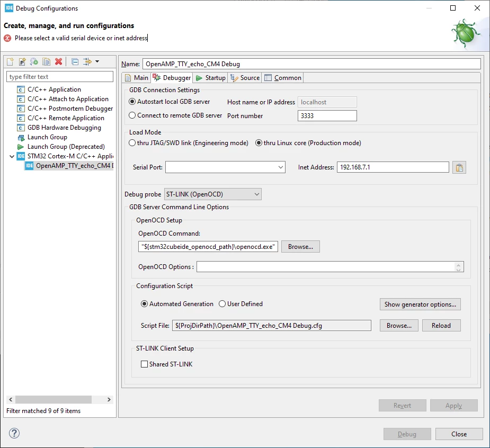
Task: Click the Browse button for OpenOCD Command
Action: pos(300,246)
